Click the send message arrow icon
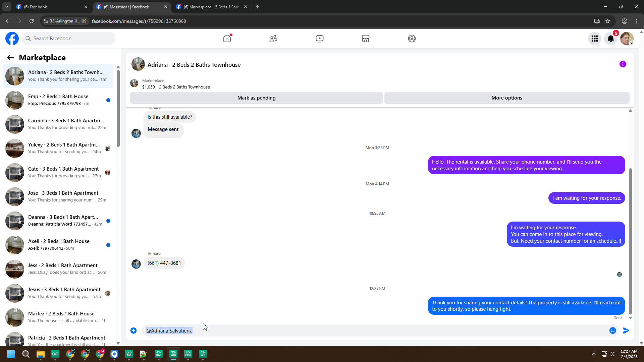 626,330
